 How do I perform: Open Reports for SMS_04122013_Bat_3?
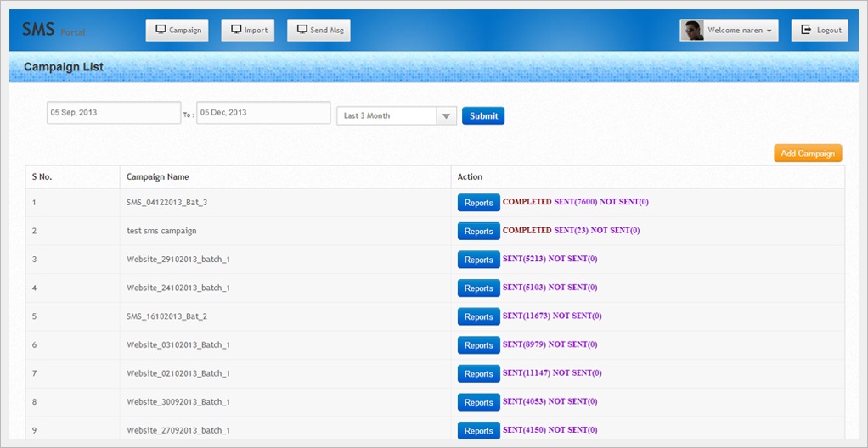click(x=478, y=203)
